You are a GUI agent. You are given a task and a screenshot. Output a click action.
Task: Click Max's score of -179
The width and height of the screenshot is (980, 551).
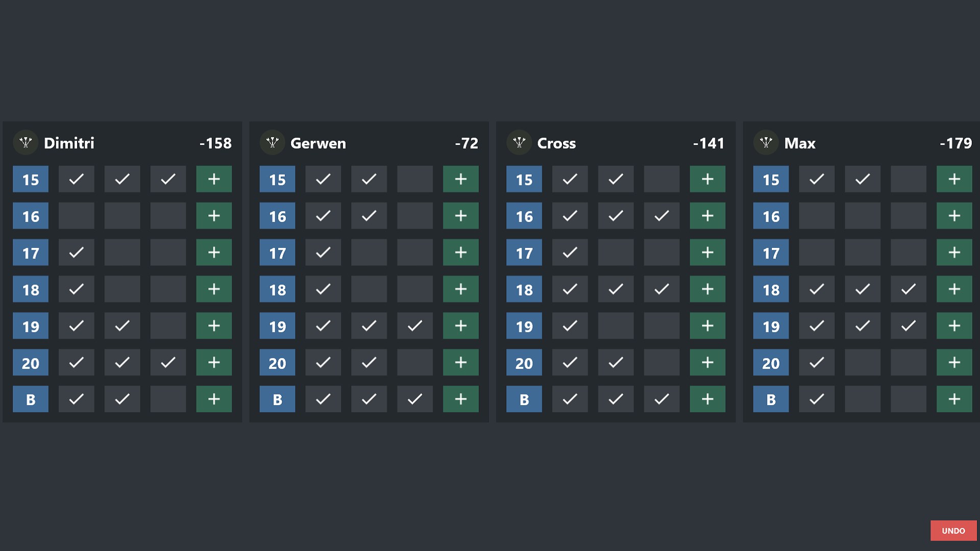point(955,143)
